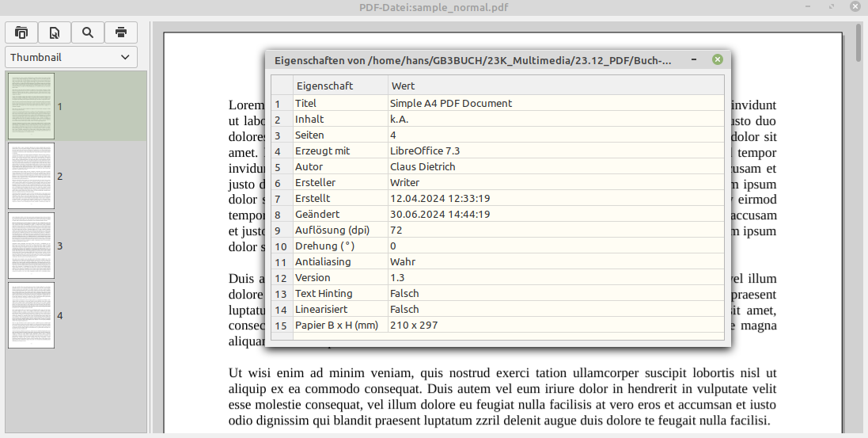
Task: Click the copy pages toolbar icon
Action: point(21,32)
